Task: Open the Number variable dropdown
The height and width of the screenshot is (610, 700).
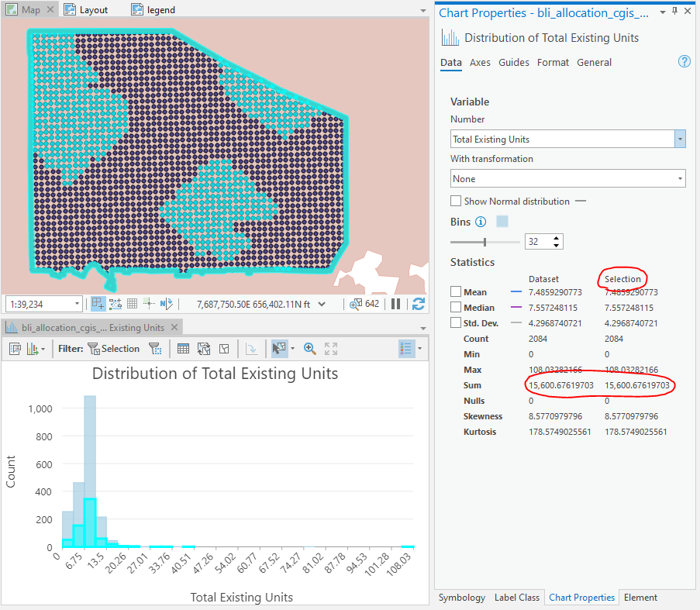Action: (x=680, y=140)
